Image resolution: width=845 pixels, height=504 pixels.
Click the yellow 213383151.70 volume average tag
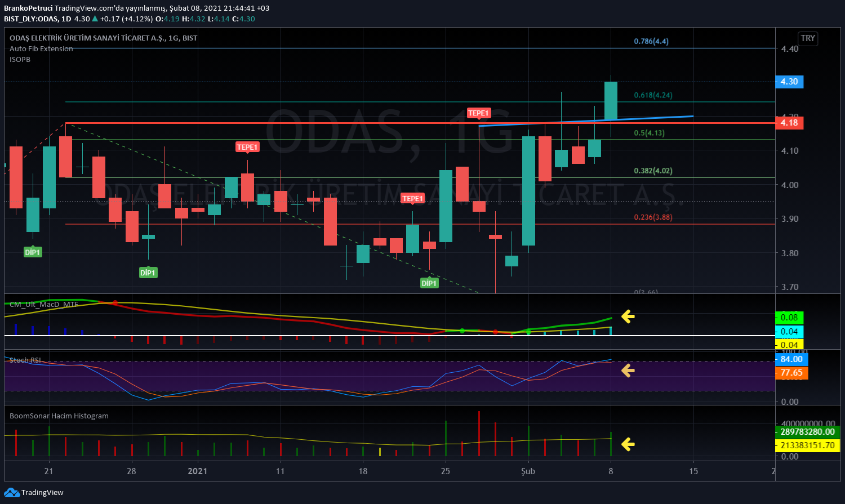807,445
